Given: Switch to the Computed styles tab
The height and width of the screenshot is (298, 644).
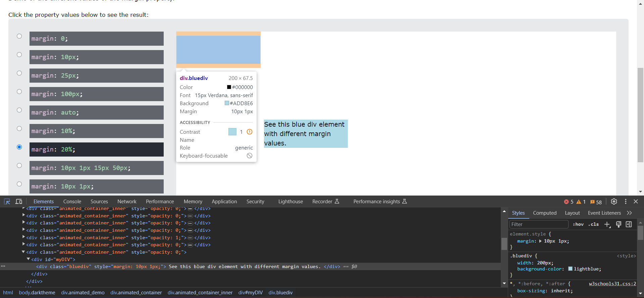Looking at the screenshot, I should (545, 213).
